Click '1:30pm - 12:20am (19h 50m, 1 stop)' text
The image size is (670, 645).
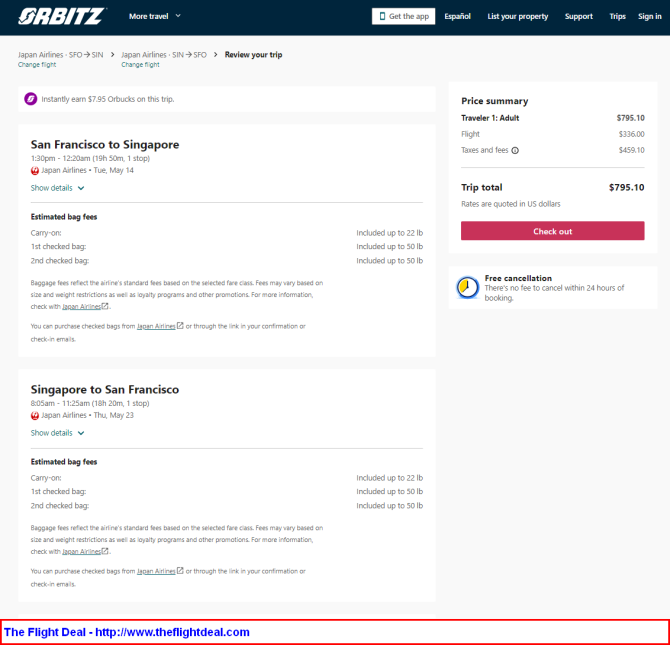tap(90, 159)
